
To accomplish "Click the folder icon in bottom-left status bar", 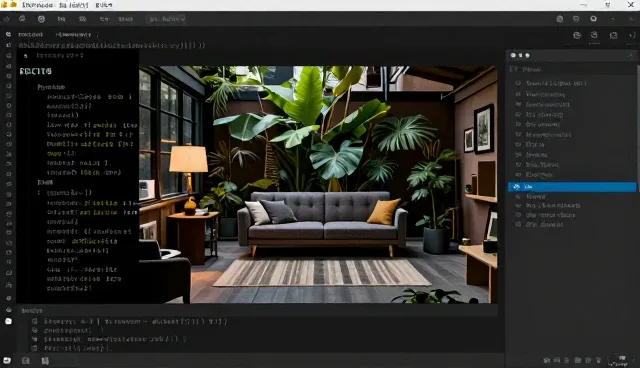I will point(7,361).
